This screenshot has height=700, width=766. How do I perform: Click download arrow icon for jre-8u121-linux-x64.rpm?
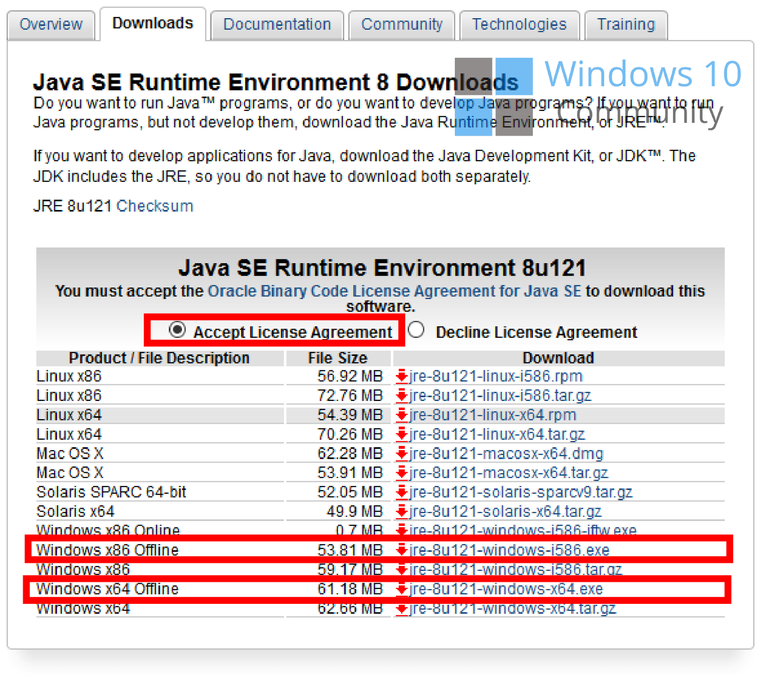[x=402, y=415]
